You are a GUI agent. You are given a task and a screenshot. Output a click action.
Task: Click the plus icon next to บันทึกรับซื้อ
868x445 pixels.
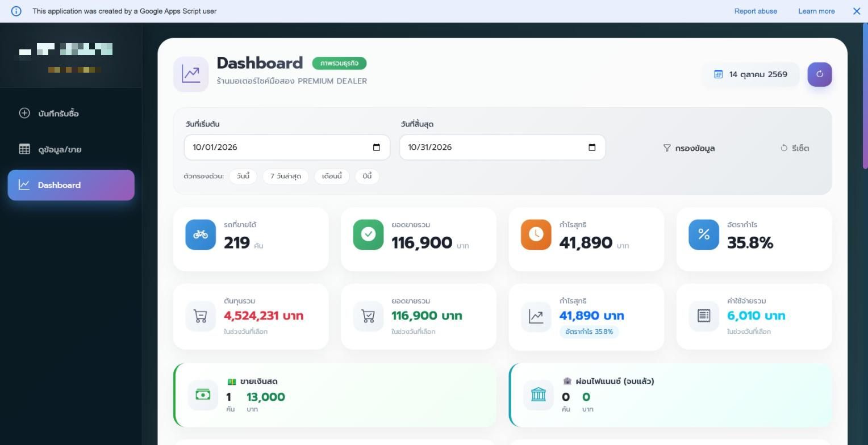click(x=24, y=113)
